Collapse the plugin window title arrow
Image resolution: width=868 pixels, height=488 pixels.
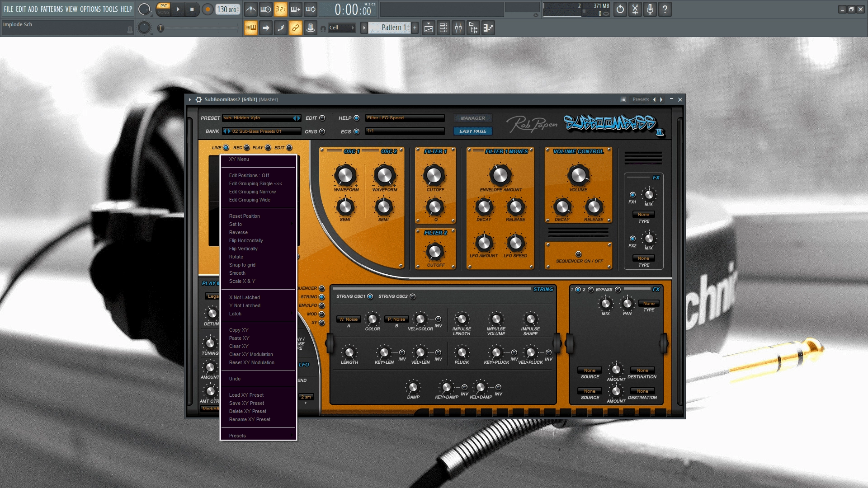[190, 99]
